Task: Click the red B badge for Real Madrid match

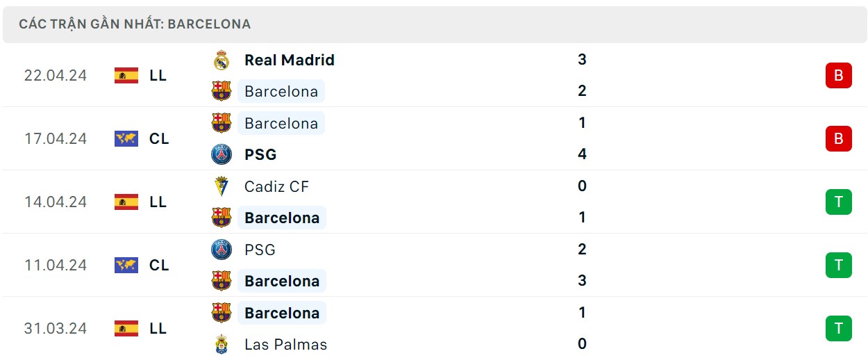Action: [x=838, y=75]
